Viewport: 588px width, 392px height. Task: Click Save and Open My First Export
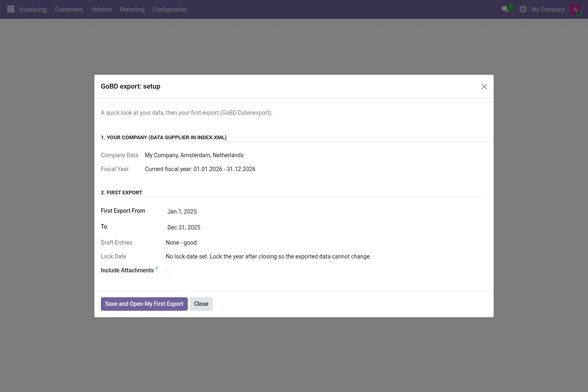[144, 304]
